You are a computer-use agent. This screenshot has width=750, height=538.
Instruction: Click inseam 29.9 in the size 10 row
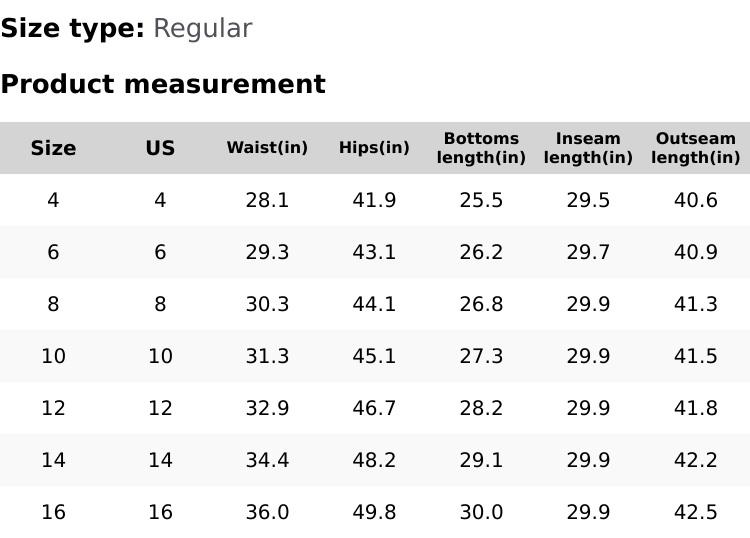(588, 356)
